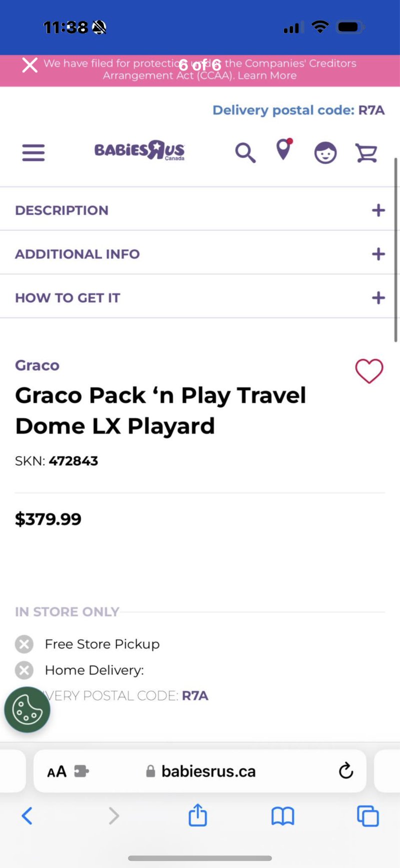Open the account face icon
The image size is (400, 868).
pos(325,153)
